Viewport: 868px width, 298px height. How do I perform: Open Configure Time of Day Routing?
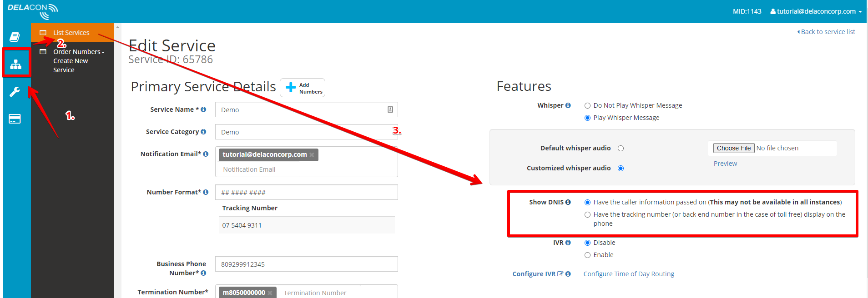click(x=629, y=274)
